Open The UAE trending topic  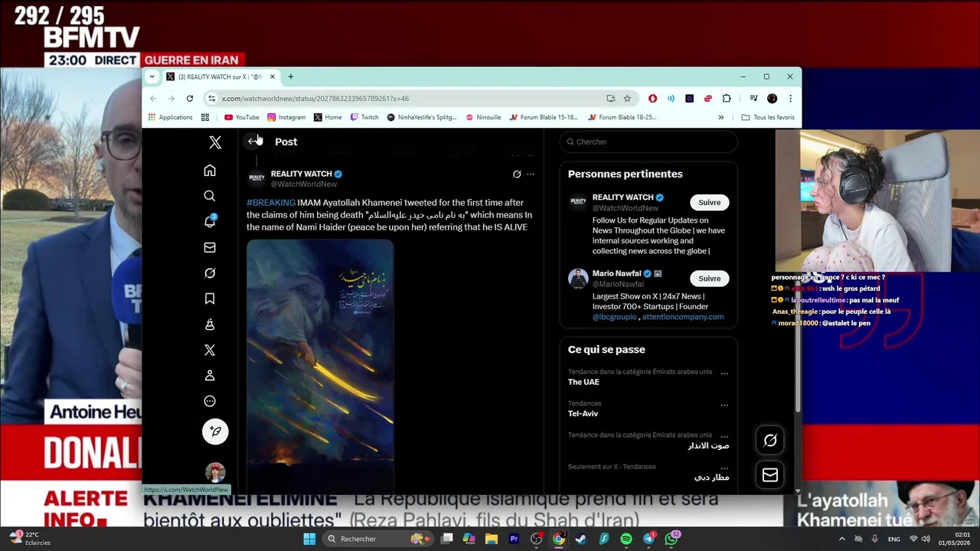click(583, 382)
